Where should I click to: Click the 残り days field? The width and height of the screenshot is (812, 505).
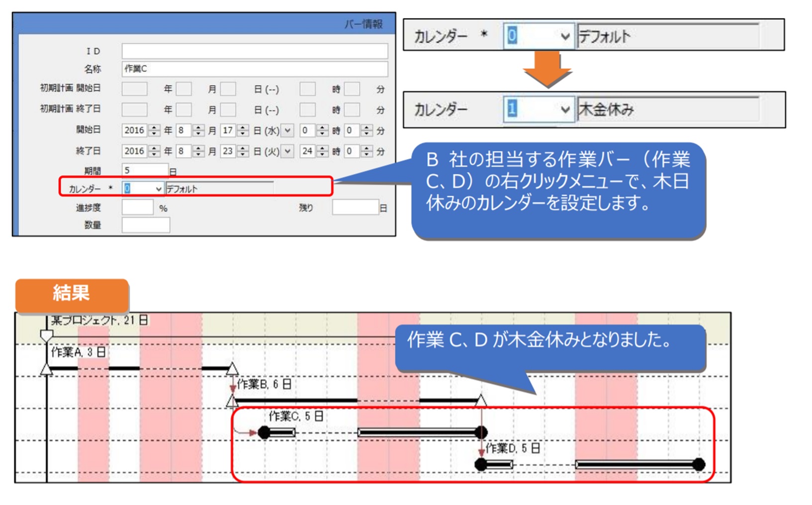[355, 207]
